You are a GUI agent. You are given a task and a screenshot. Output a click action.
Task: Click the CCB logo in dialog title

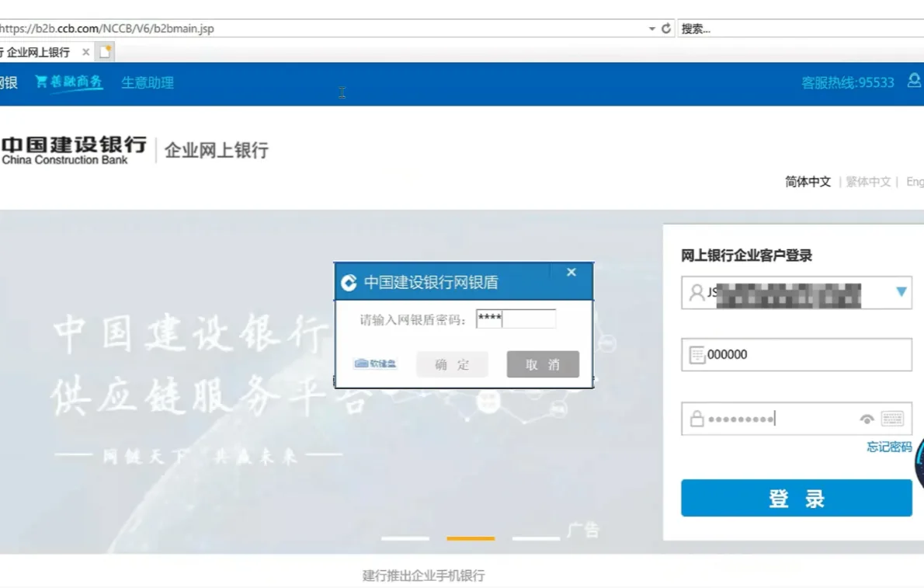349,283
